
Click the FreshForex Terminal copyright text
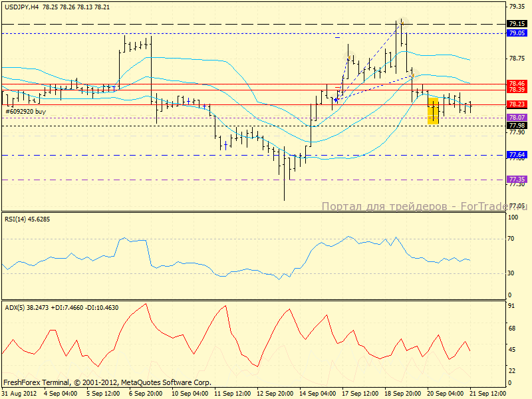107,382
